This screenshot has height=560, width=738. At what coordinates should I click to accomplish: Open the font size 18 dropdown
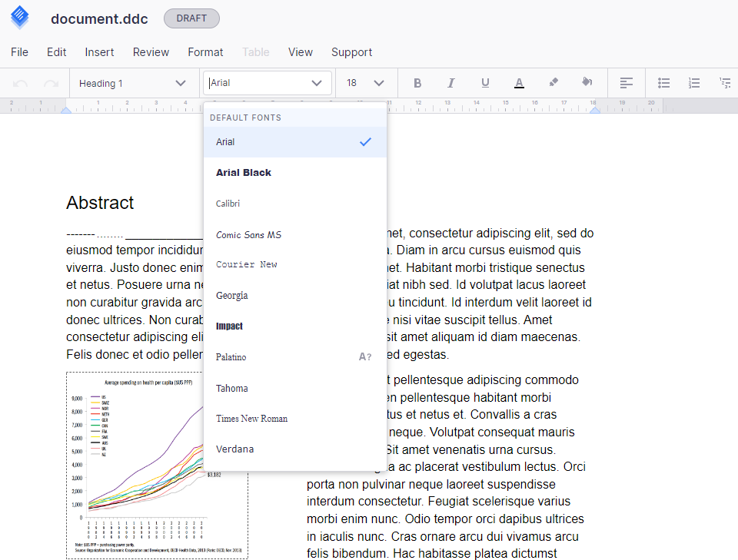click(x=365, y=83)
